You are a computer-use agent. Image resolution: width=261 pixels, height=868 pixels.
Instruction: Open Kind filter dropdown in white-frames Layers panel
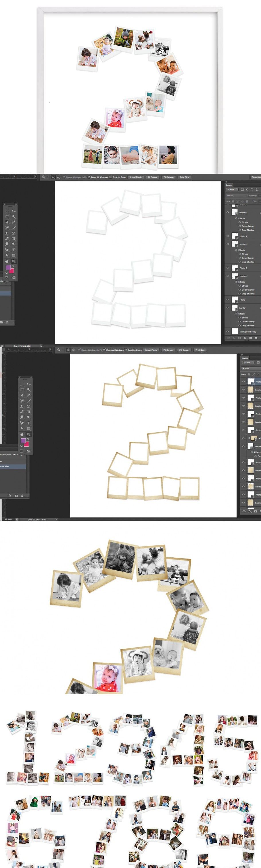232,190
